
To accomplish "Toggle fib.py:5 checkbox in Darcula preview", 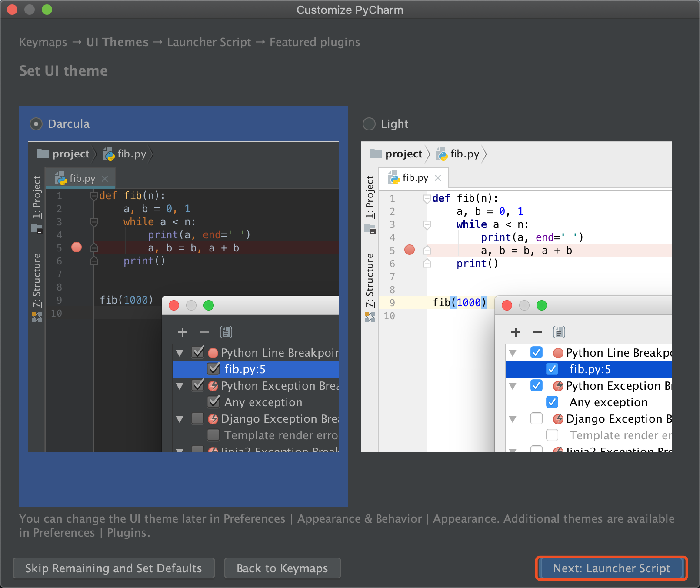I will [x=213, y=368].
